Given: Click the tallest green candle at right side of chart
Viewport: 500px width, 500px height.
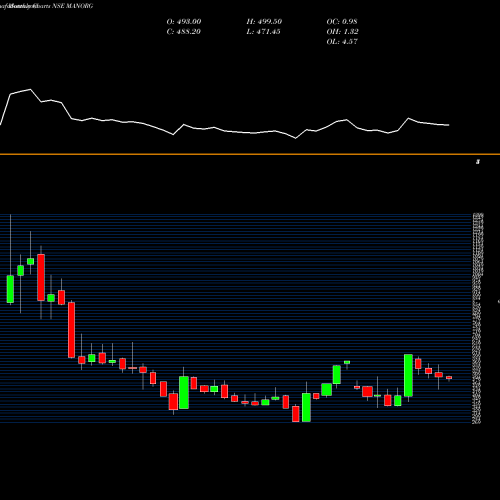Looking at the screenshot, I should [x=408, y=375].
